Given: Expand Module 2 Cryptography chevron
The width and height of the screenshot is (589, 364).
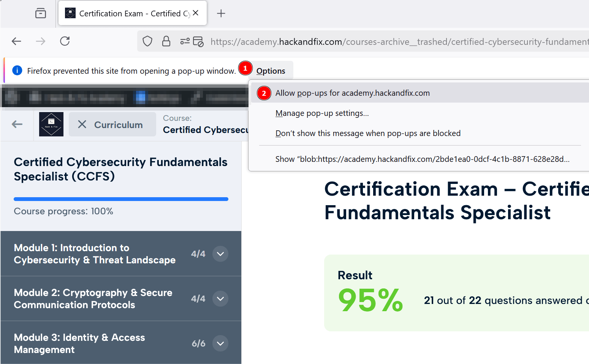Looking at the screenshot, I should coord(220,299).
